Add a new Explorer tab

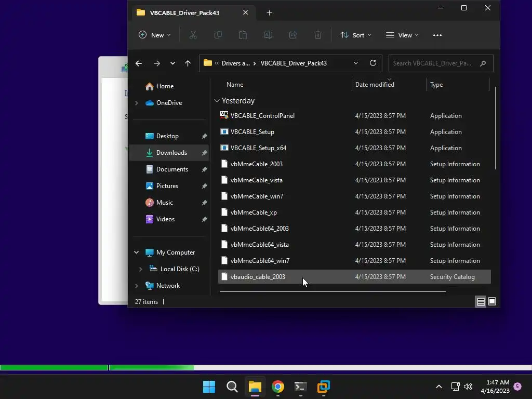[270, 13]
